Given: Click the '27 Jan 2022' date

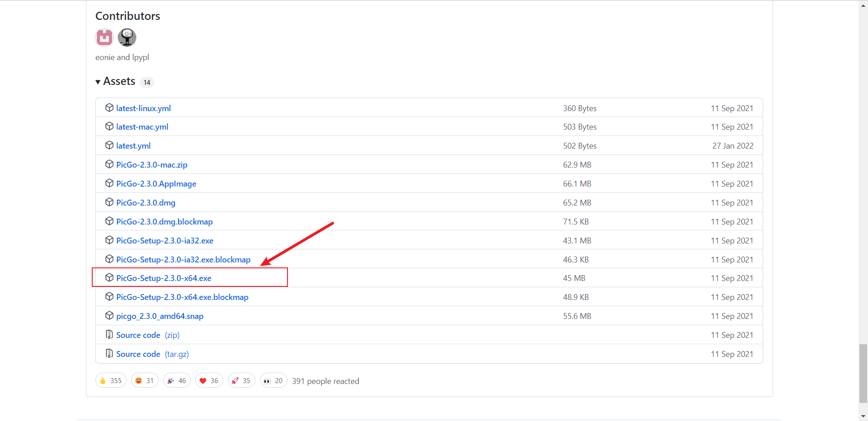Looking at the screenshot, I should pyautogui.click(x=733, y=146).
